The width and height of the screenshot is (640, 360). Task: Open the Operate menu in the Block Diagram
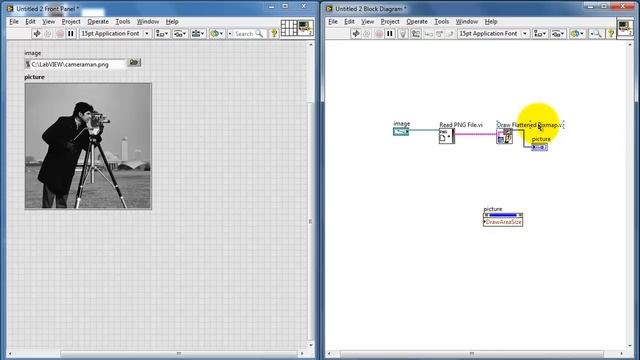pyautogui.click(x=417, y=21)
